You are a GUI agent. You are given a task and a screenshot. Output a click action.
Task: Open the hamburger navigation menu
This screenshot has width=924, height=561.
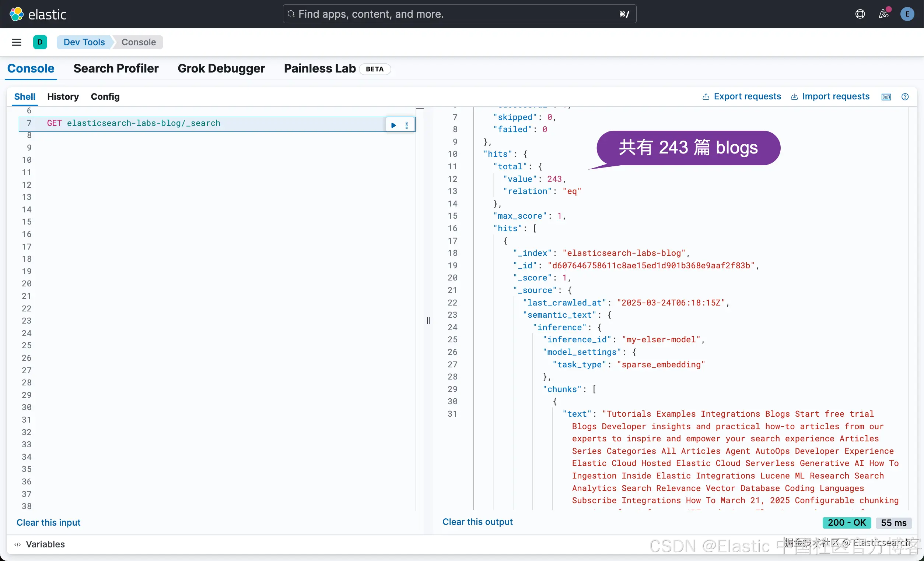click(17, 42)
